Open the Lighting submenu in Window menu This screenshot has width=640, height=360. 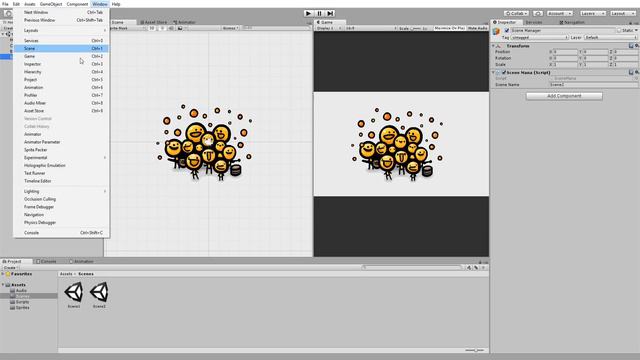(x=62, y=191)
